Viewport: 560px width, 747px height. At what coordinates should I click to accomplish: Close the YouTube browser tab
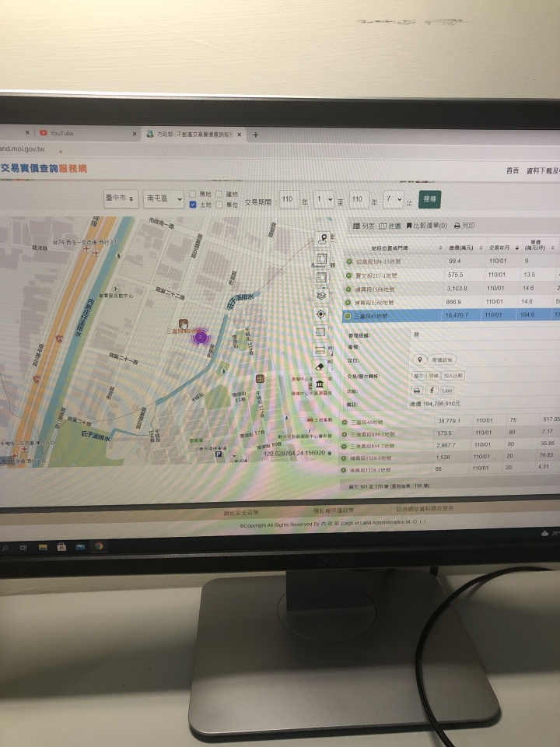coord(135,134)
